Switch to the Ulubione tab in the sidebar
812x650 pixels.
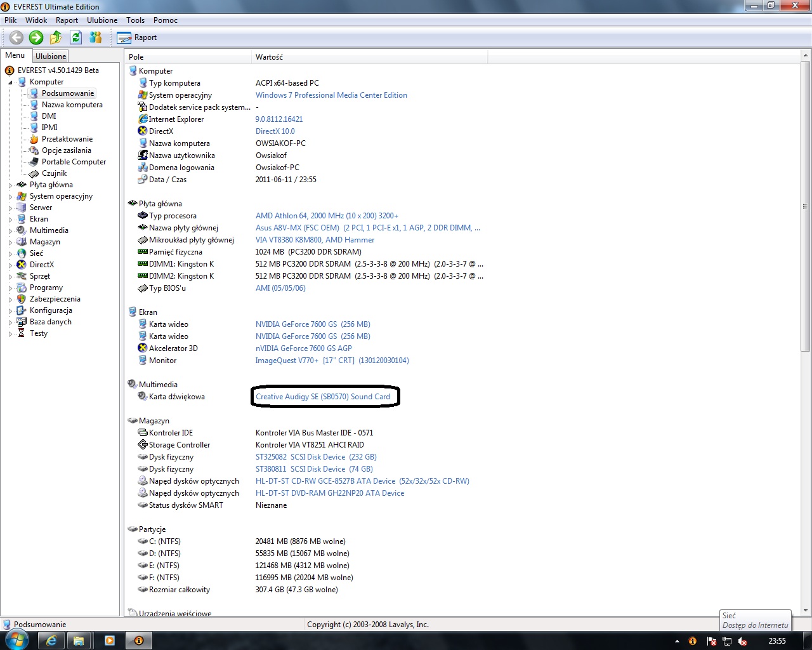point(51,56)
